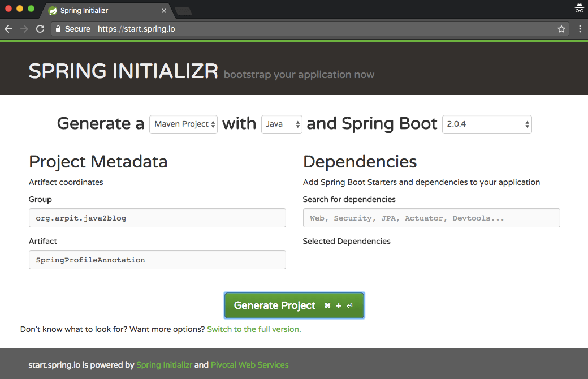Image resolution: width=588 pixels, height=379 pixels.
Task: Click the Spring leaf favicon on the browser tab
Action: [53, 10]
